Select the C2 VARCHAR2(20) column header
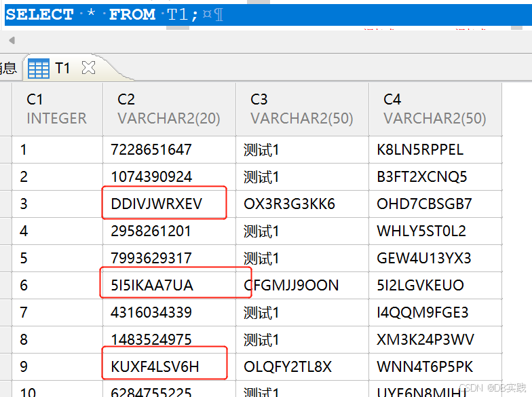 [x=169, y=109]
